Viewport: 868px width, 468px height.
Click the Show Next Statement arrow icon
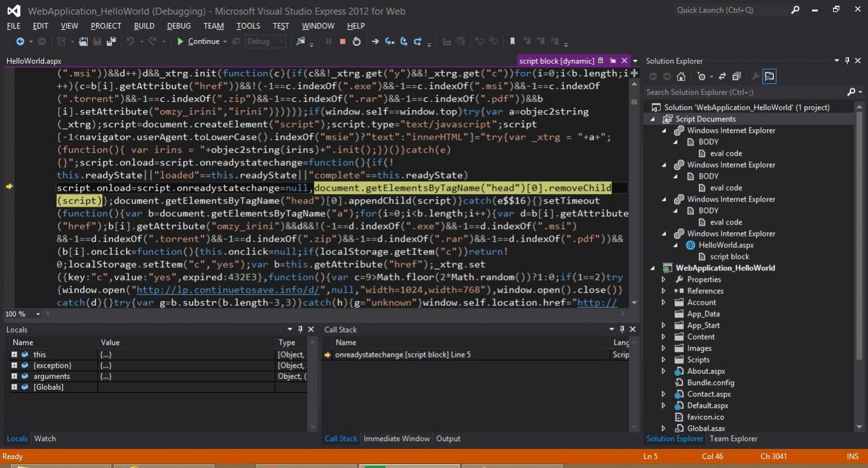click(375, 41)
